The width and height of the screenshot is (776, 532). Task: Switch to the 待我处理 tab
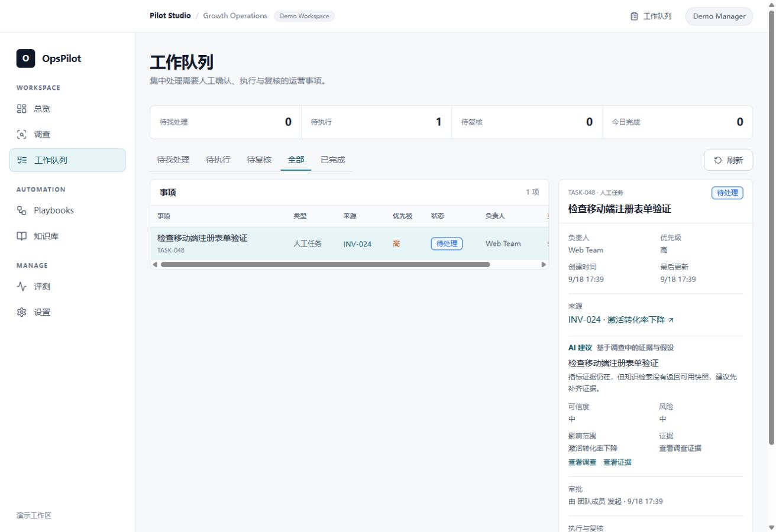173,160
